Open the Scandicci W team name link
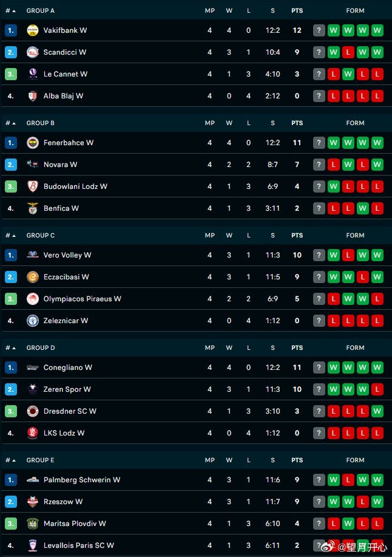This screenshot has width=392, height=557. pyautogui.click(x=65, y=52)
